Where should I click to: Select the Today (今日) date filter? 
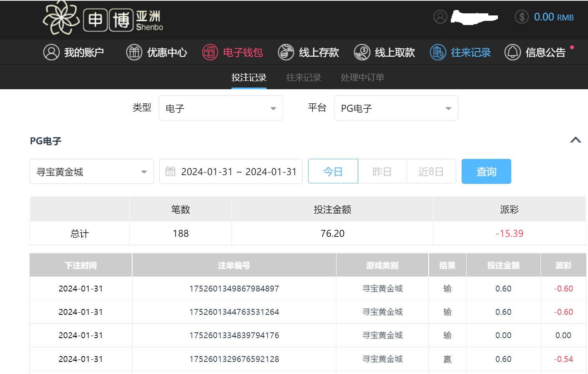coord(333,171)
